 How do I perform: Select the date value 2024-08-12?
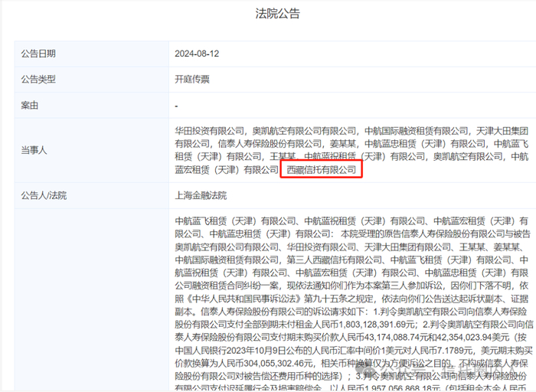click(x=197, y=54)
